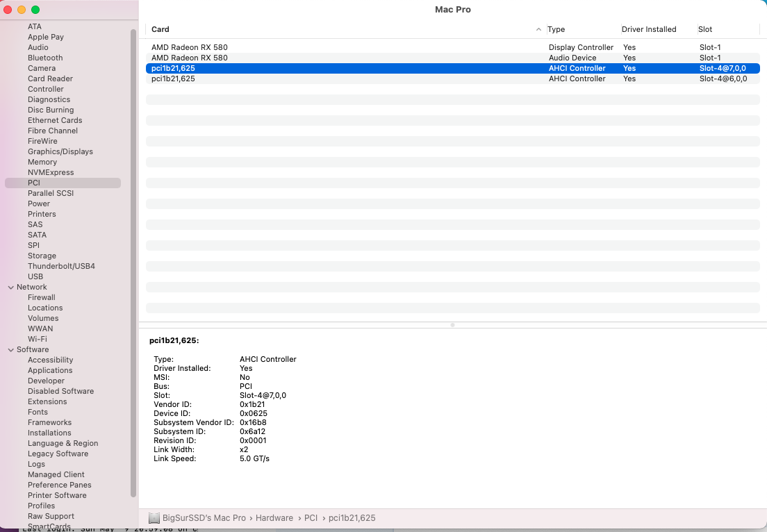767x532 pixels.
Task: Open Extensions under Software
Action: coord(47,402)
